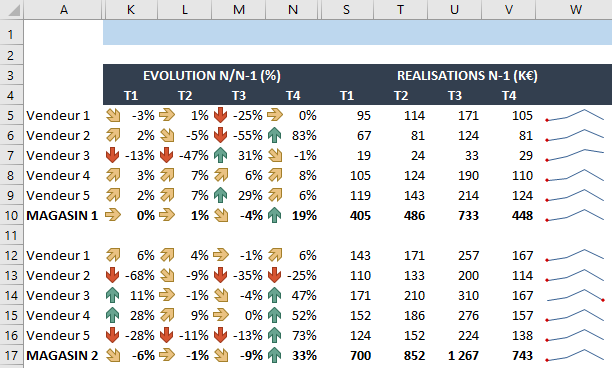
Task: Click the yellow down-right arrow in cell M17
Action: tap(221, 355)
